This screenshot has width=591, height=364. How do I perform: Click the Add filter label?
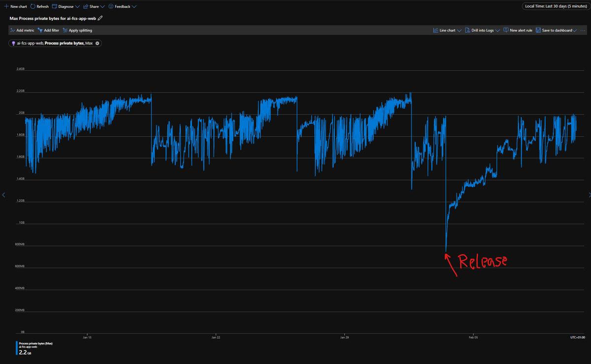(x=52, y=30)
